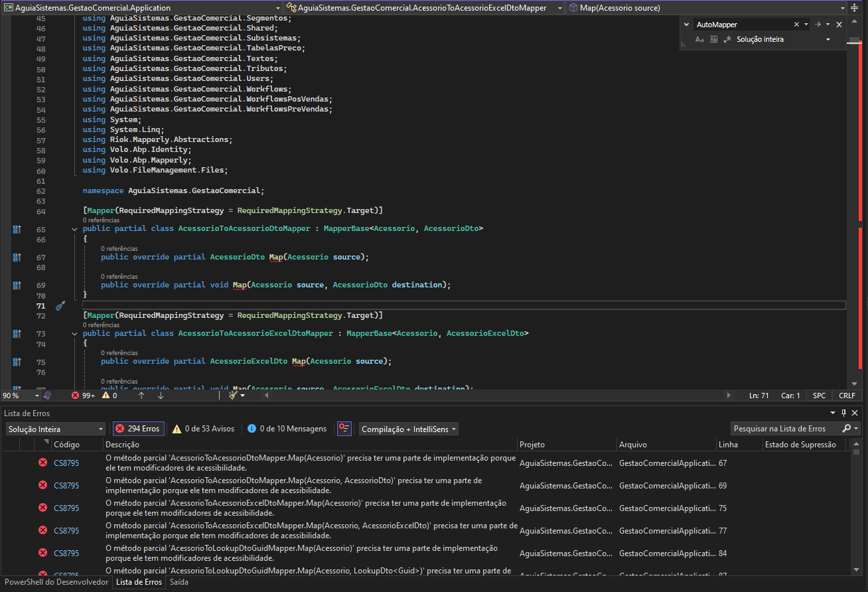Collapse the AcessorioToAcessorioDtoMapper class

(74, 229)
